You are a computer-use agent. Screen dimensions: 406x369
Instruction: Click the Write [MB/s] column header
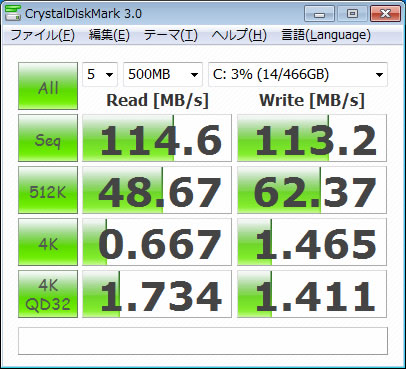click(x=312, y=100)
